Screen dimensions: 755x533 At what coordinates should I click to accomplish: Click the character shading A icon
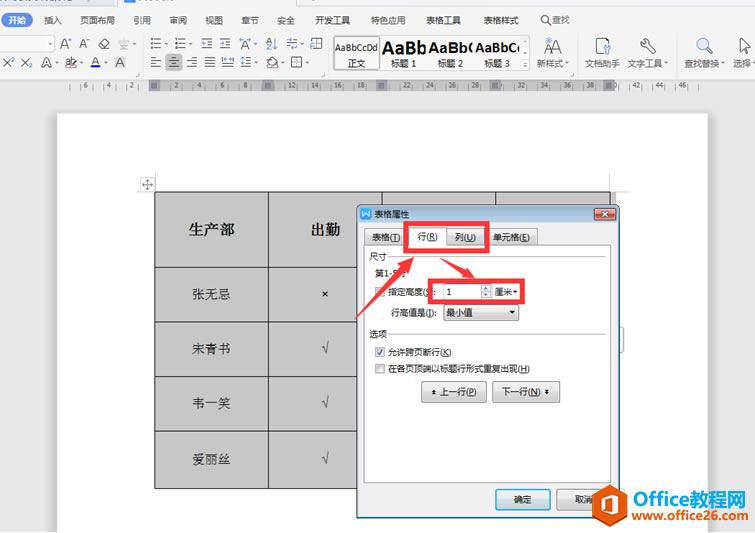tap(120, 63)
